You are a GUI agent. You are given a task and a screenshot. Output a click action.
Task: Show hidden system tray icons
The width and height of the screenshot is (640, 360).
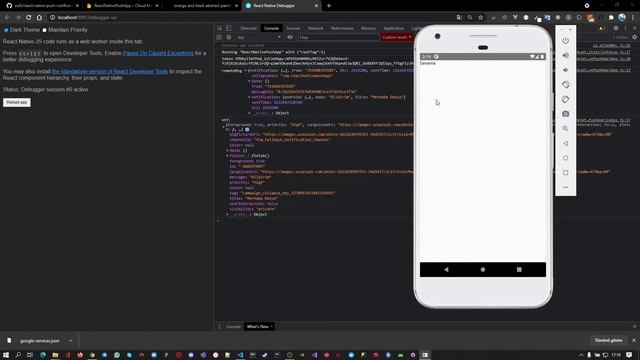(x=581, y=355)
